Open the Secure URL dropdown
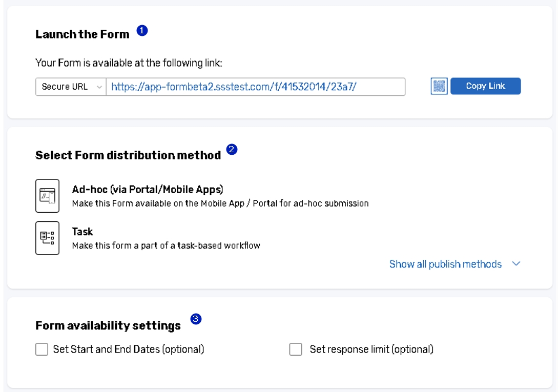Screen dimensions: 559x392 71,87
